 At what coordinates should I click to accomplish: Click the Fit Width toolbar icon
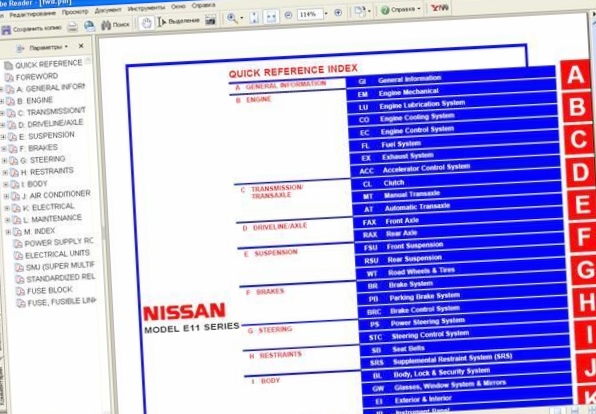271,16
